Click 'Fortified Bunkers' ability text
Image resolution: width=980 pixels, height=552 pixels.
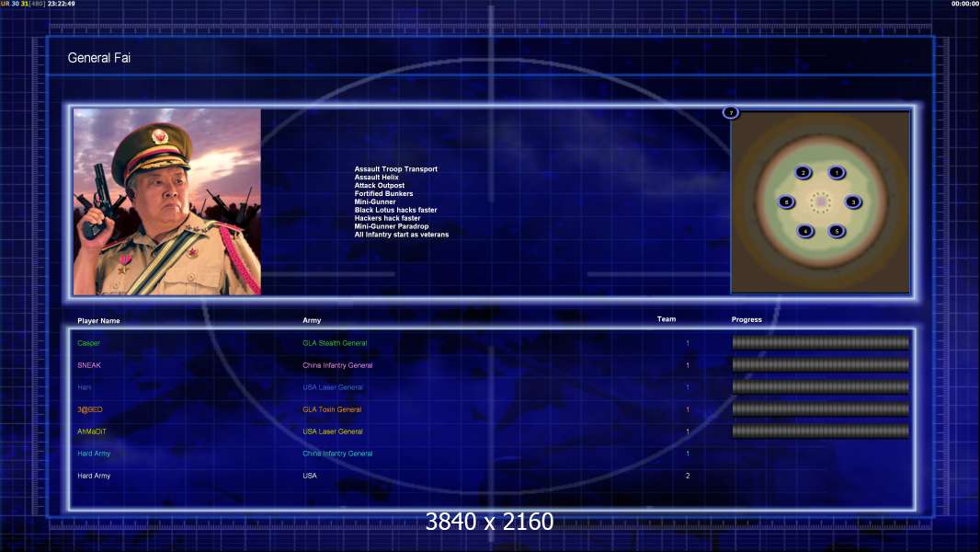pyautogui.click(x=383, y=194)
